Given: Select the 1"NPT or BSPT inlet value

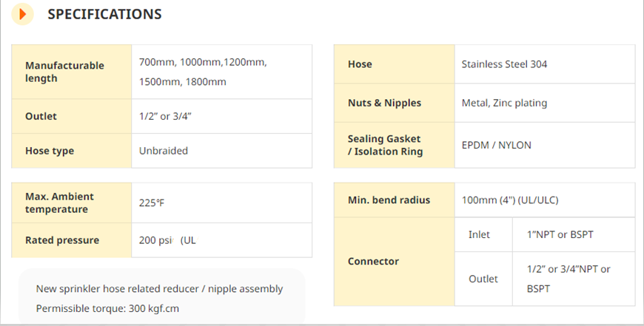Looking at the screenshot, I should [x=560, y=234].
